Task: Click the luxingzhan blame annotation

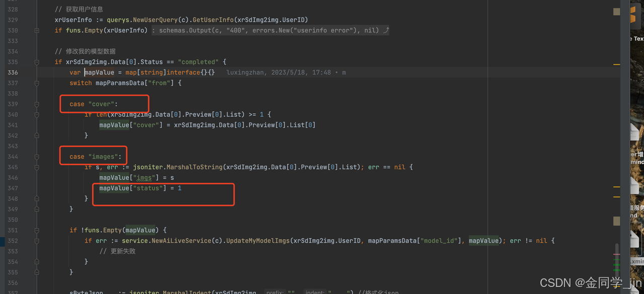Action: [286, 72]
